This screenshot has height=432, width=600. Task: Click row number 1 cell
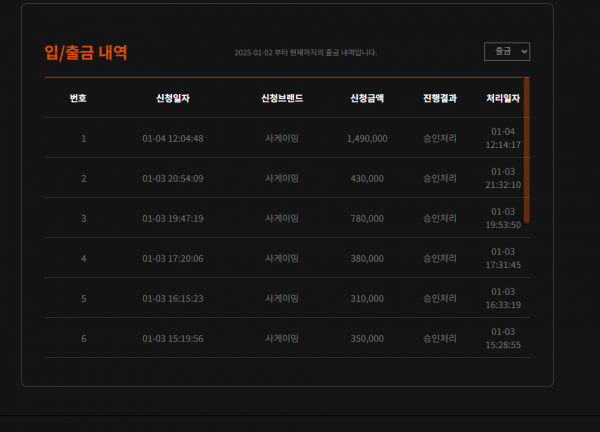(x=84, y=139)
